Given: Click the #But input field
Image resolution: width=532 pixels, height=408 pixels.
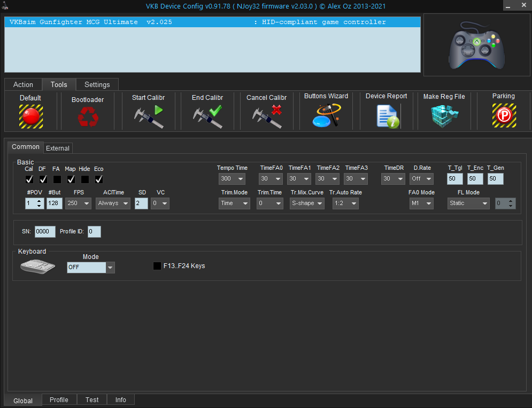Looking at the screenshot, I should (55, 203).
